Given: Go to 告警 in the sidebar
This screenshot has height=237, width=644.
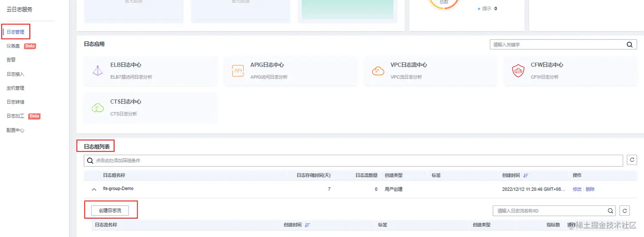Looking at the screenshot, I should 11,60.
